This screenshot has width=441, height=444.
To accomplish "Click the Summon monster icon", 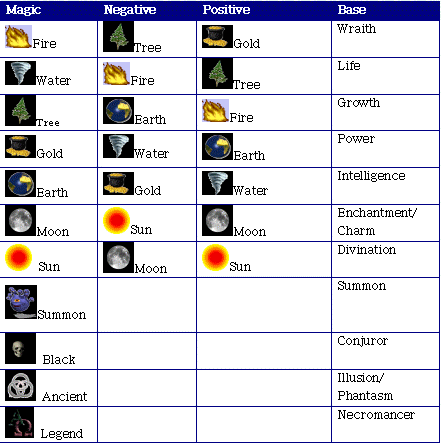I will coord(21,302).
